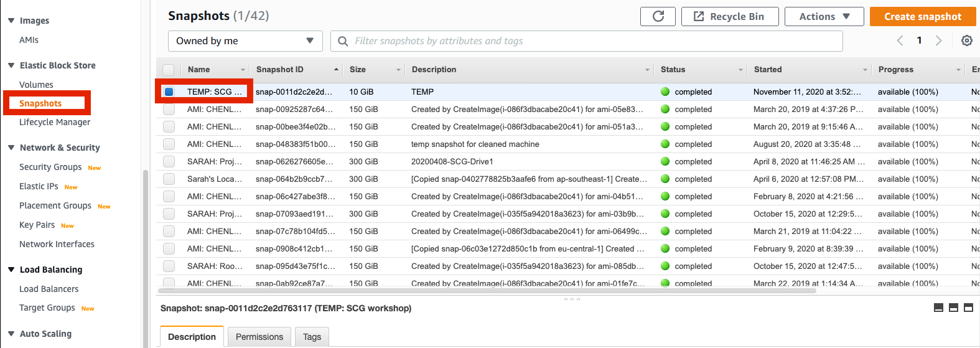
Task: Sort by Snapshot ID column arrow
Action: pos(336,70)
